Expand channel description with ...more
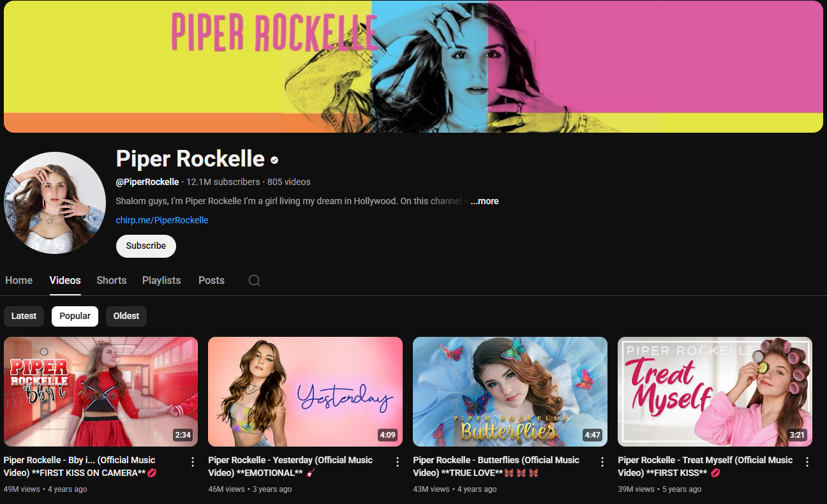Screen dimensions: 827x504 coord(484,201)
